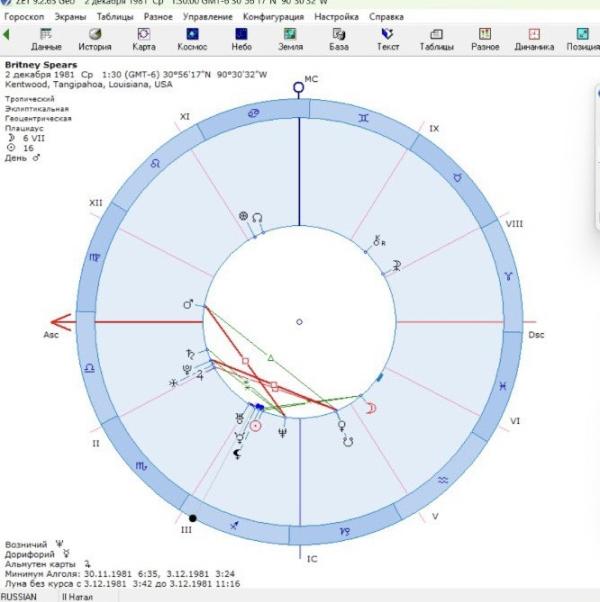Open the Настройка menu
This screenshot has height=602, width=600.
(336, 17)
